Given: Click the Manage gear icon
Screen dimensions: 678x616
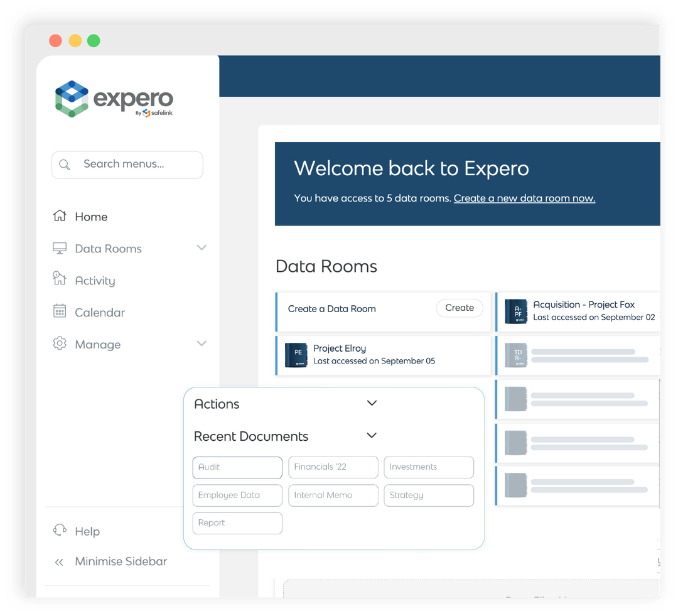Looking at the screenshot, I should point(60,344).
